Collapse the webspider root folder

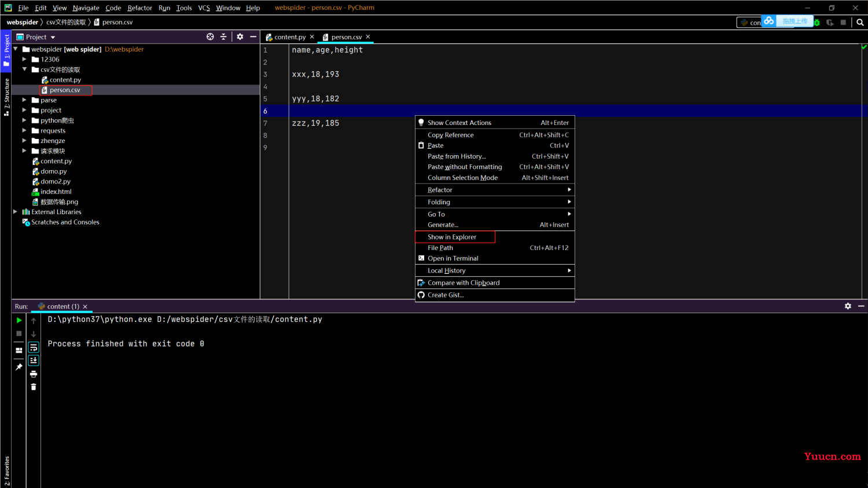pos(16,49)
